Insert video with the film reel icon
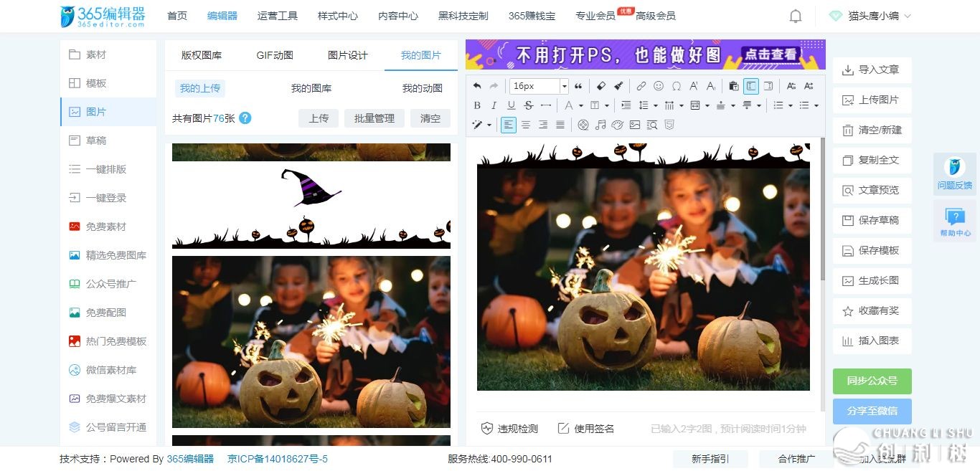 tap(583, 125)
